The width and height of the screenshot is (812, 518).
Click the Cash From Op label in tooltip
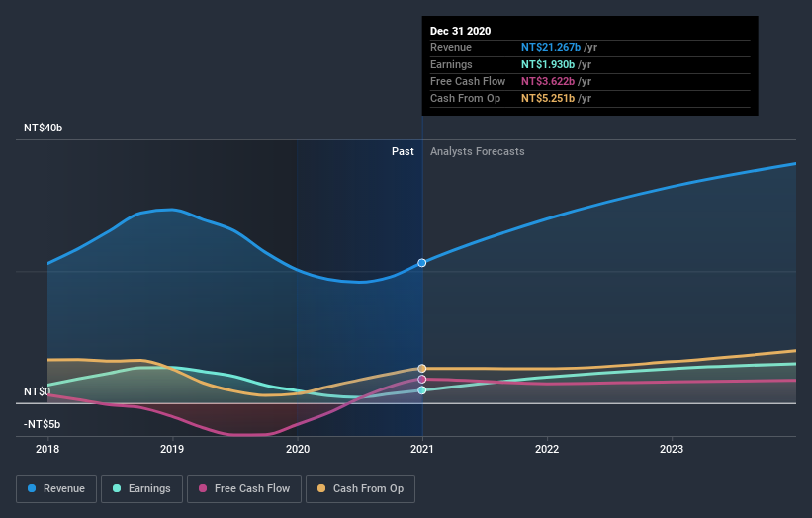point(465,98)
